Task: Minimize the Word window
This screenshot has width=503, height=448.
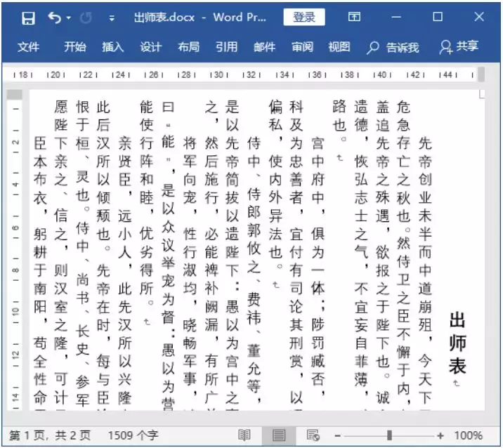Action: [396, 17]
